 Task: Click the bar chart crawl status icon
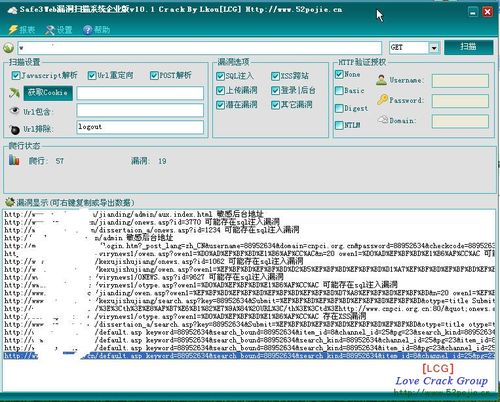coord(14,160)
